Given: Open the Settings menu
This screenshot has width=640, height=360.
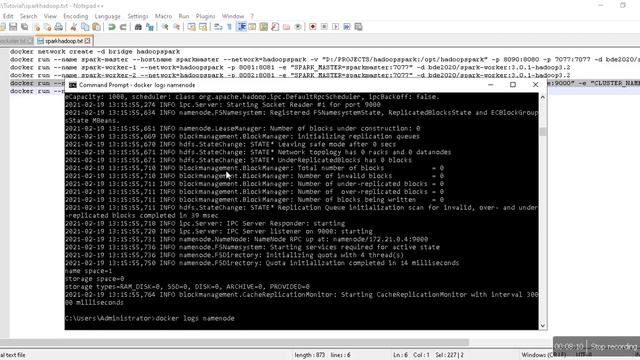Looking at the screenshot, I should [x=138, y=16].
